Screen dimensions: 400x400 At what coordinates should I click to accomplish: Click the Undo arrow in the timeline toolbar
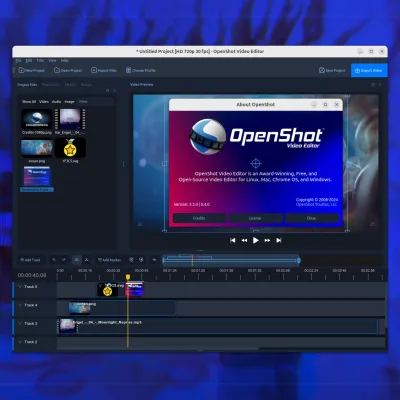54,260
